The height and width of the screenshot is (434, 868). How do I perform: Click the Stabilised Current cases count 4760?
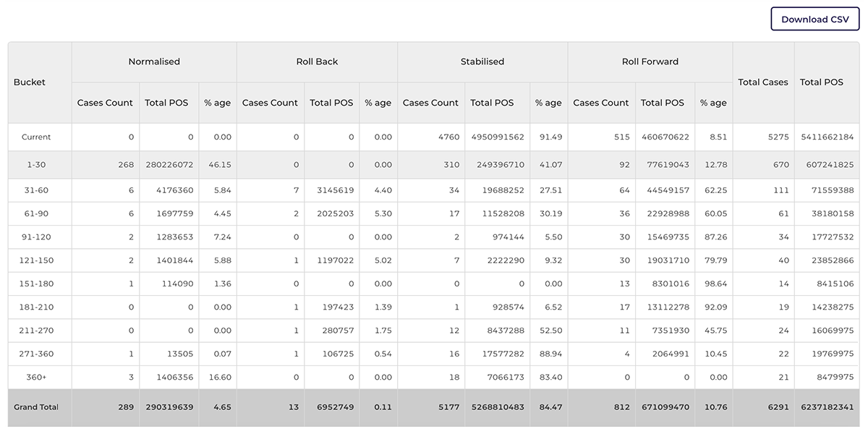click(x=448, y=137)
